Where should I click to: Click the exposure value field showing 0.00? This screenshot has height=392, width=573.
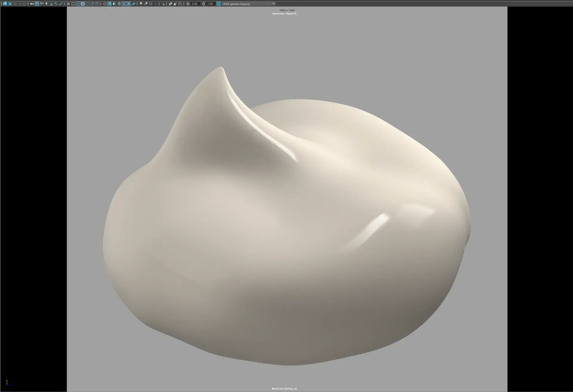195,4
